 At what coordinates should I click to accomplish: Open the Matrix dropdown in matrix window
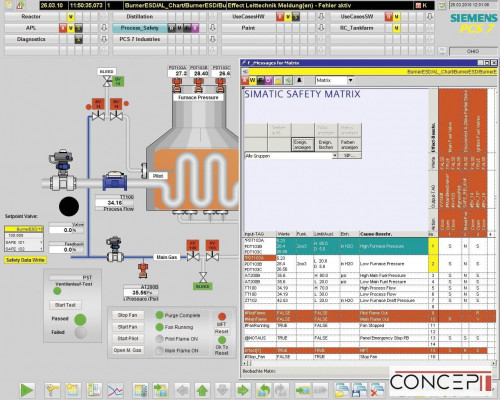point(350,80)
